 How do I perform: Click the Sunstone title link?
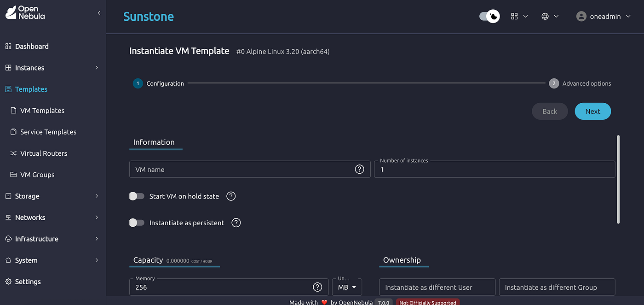pos(149,17)
